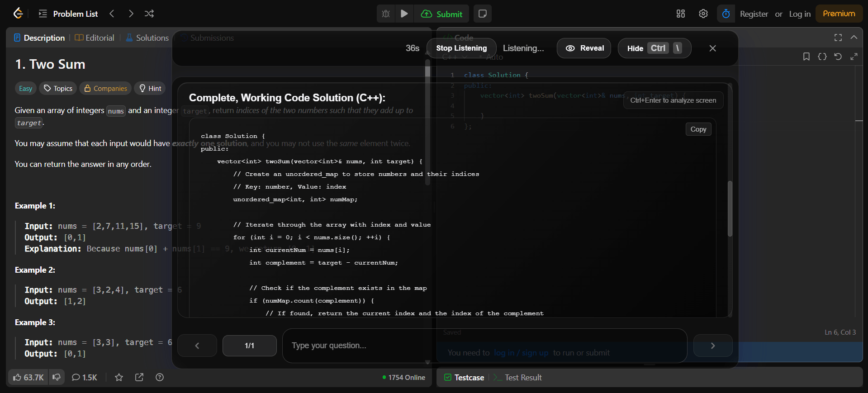
Task: Switch to the Test Result tab
Action: pos(518,378)
